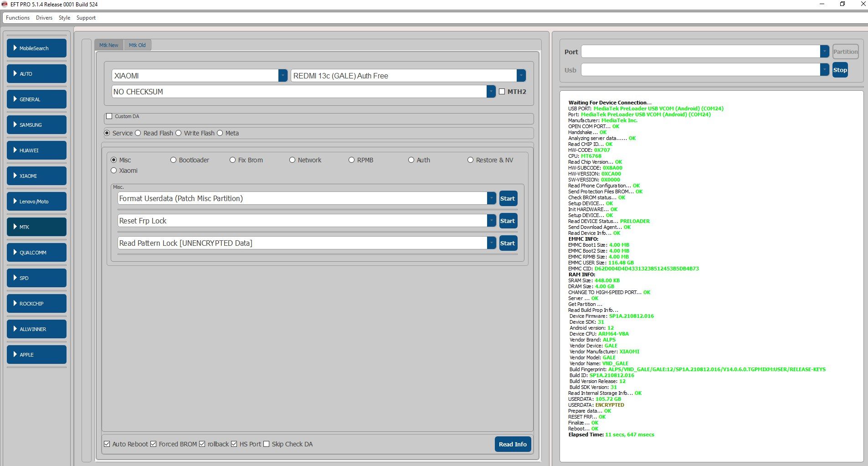Start the Format Userdata operation
Screen dimensions: 868x466
(x=508, y=198)
